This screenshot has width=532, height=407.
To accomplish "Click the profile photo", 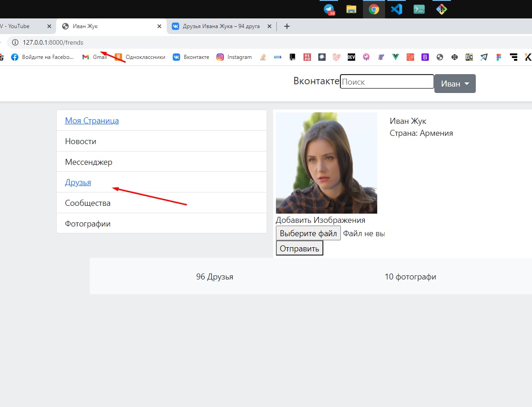I will coord(327,163).
